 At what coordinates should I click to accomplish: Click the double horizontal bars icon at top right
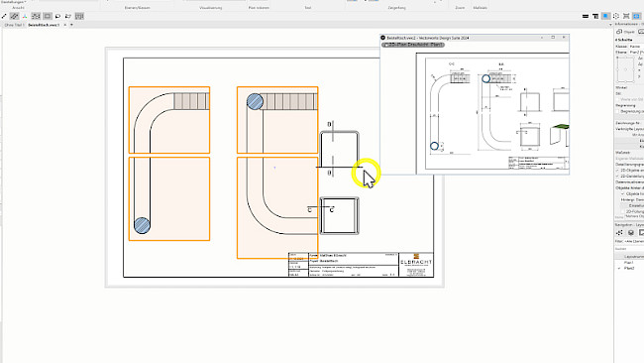[x=586, y=16]
